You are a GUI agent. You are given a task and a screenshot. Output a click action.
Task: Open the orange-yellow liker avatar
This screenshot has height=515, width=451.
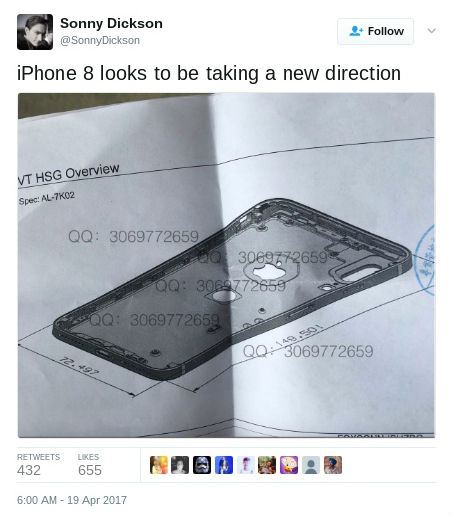(159, 465)
